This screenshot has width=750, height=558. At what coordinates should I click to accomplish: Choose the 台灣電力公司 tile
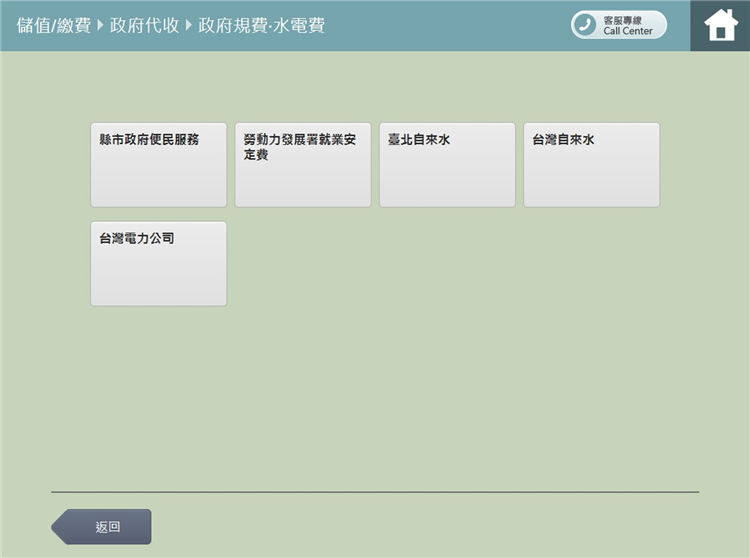(159, 263)
